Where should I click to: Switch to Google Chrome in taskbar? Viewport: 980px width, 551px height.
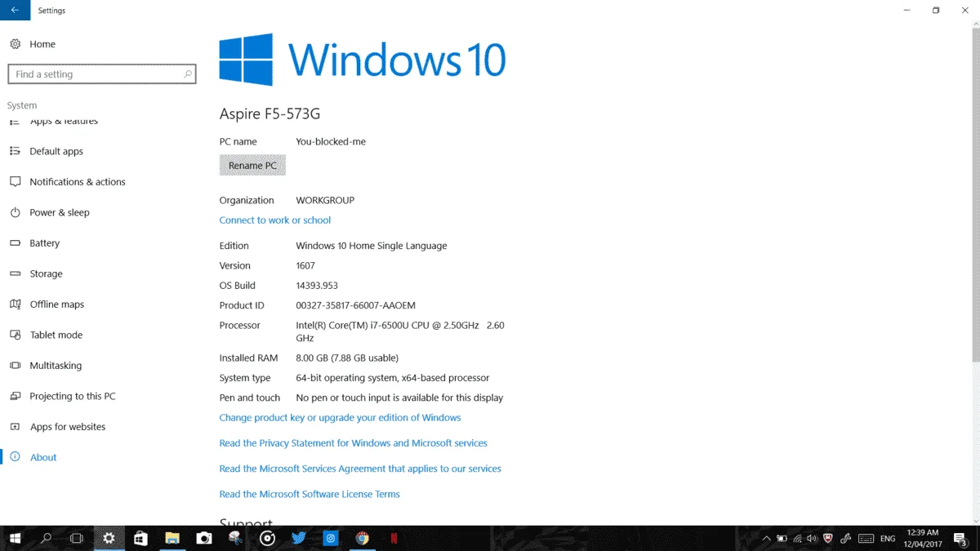click(363, 538)
